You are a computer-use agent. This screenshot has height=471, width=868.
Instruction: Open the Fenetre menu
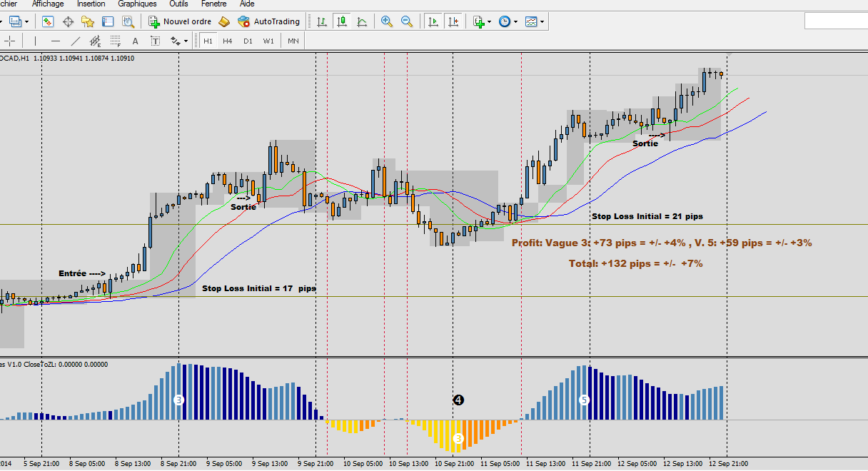[x=214, y=4]
